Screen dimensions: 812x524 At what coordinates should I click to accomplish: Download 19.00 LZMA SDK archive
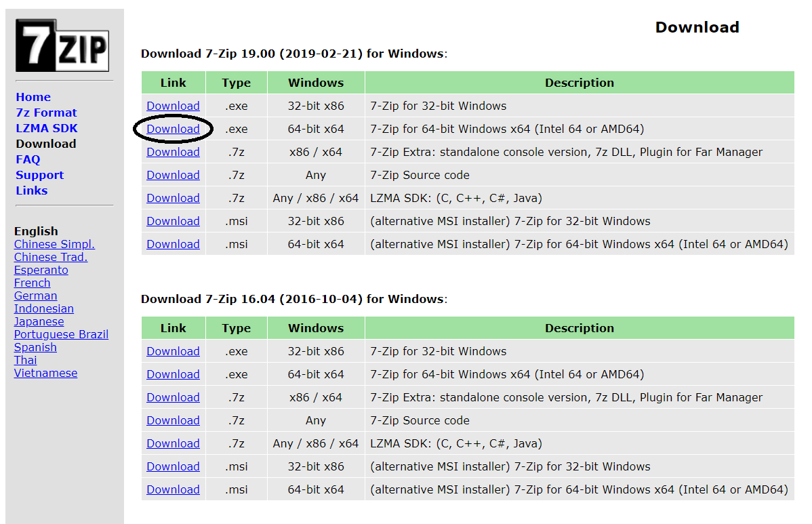(173, 198)
